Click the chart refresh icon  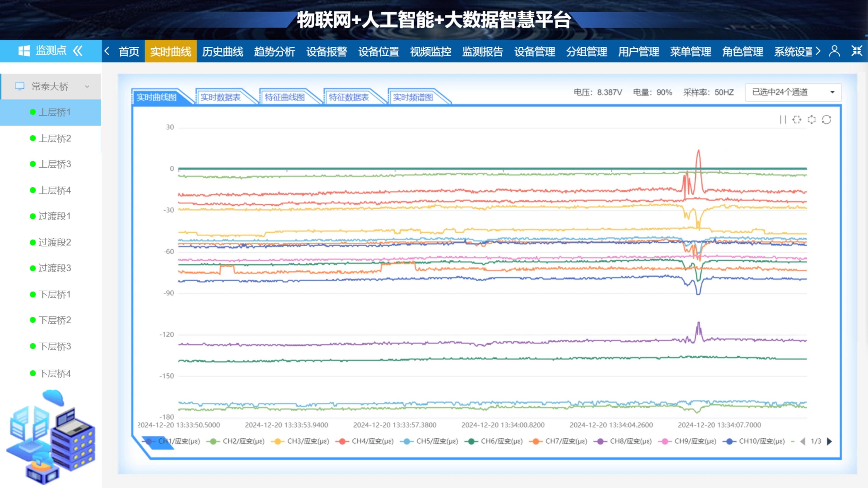(827, 120)
